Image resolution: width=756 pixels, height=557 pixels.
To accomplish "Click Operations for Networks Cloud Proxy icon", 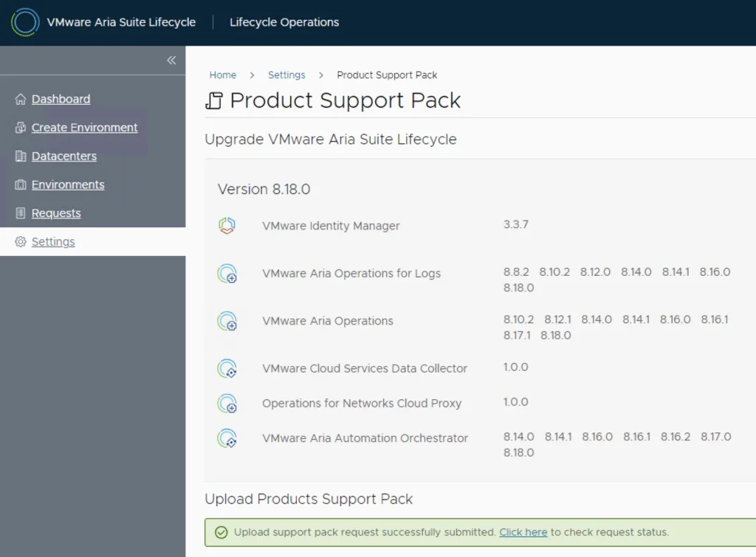I will click(x=227, y=404).
